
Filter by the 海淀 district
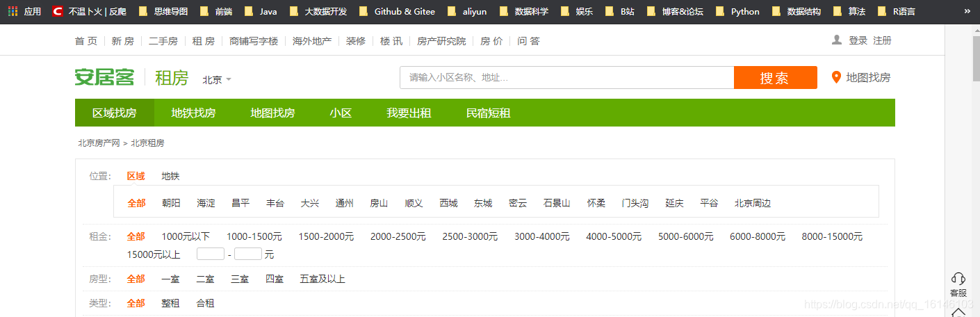(x=206, y=204)
